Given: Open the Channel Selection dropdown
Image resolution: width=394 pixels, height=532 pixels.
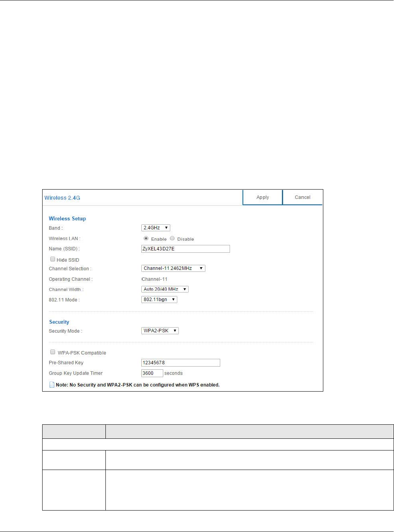Looking at the screenshot, I should point(173,268).
